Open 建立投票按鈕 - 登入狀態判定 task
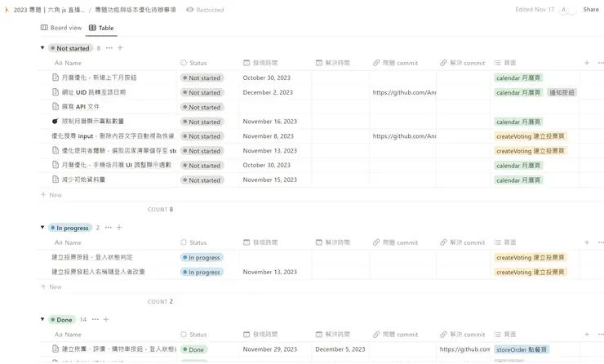Viewport: 604px width, 364px height. (x=92, y=257)
